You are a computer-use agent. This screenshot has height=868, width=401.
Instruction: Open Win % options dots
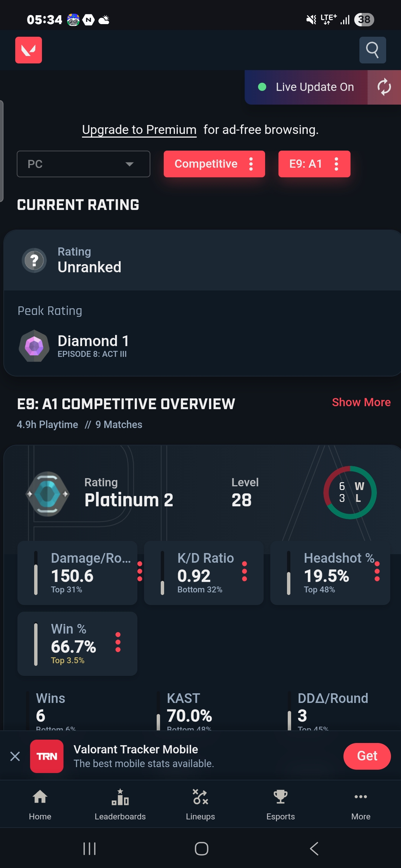click(118, 642)
